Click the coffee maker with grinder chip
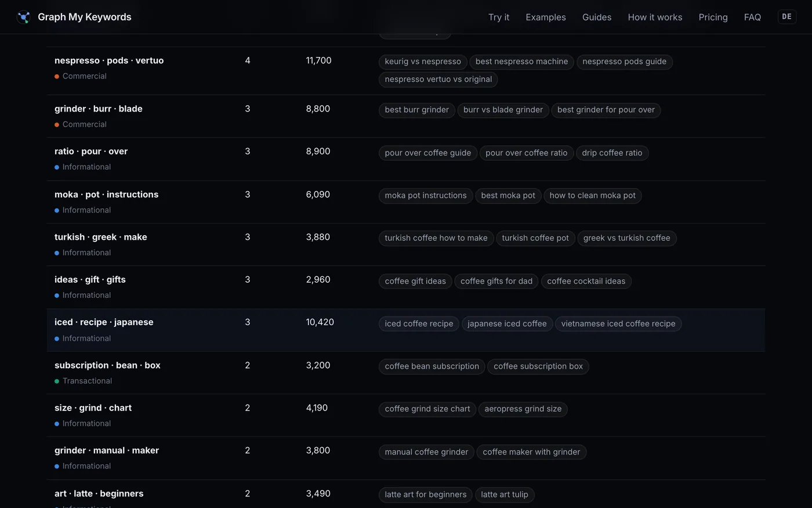Viewport: 812px width, 508px height. coord(531,452)
